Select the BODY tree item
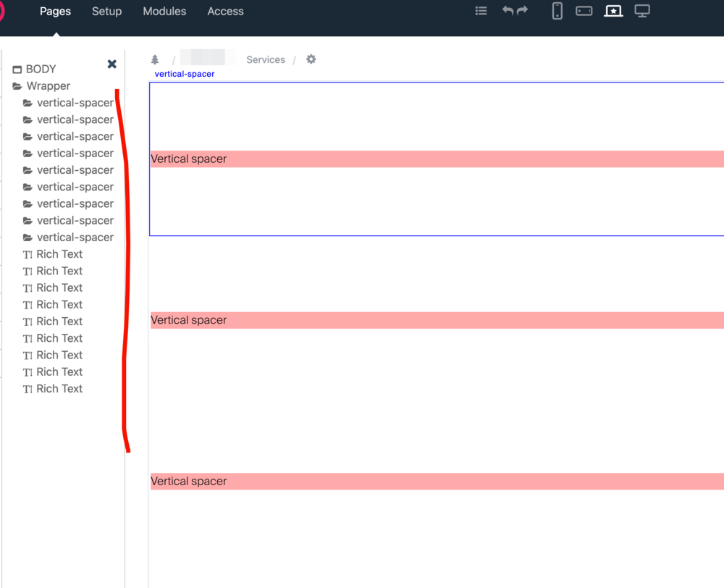The width and height of the screenshot is (724, 588). coord(41,70)
